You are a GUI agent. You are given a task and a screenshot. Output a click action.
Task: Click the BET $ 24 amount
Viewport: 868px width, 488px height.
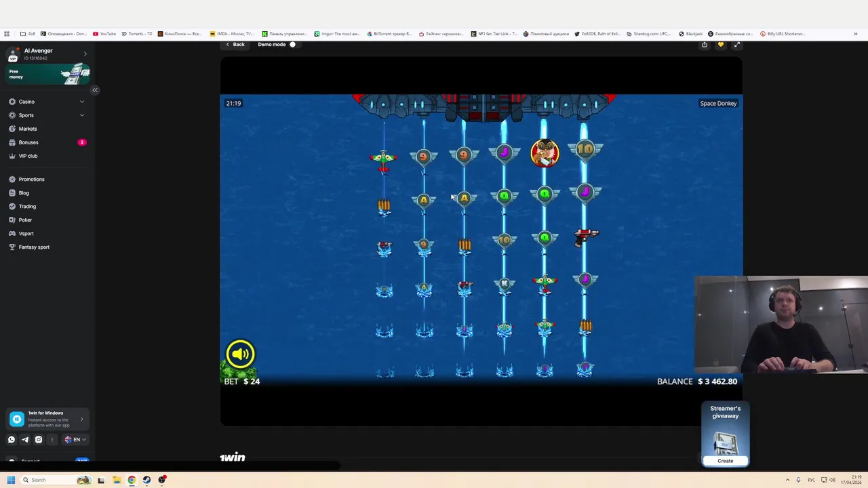point(242,382)
